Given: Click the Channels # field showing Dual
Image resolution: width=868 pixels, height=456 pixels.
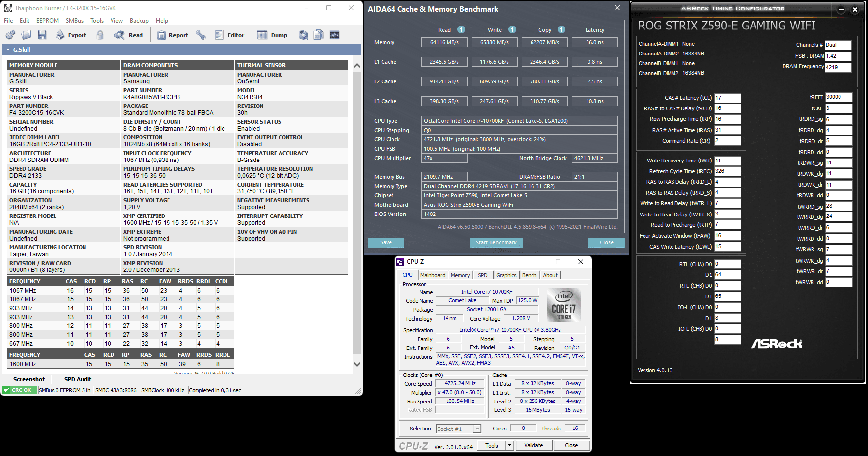Looking at the screenshot, I should click(838, 45).
